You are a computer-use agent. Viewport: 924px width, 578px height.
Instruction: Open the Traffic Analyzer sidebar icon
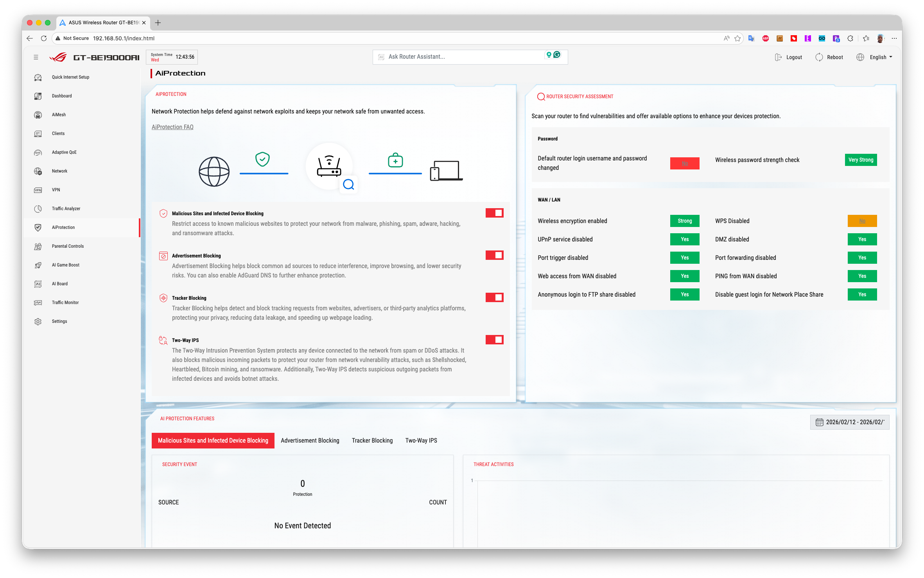coord(38,209)
